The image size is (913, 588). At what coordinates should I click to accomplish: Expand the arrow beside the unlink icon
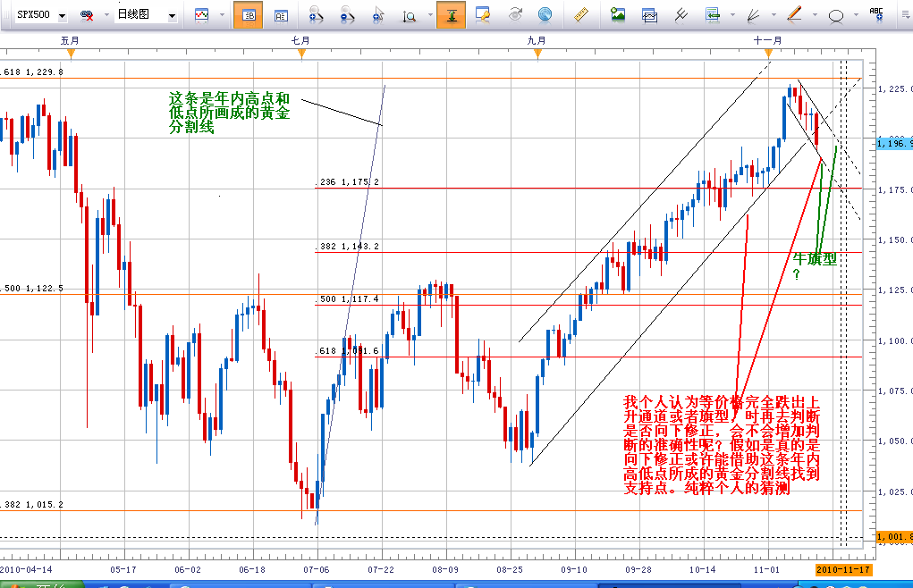point(106,15)
